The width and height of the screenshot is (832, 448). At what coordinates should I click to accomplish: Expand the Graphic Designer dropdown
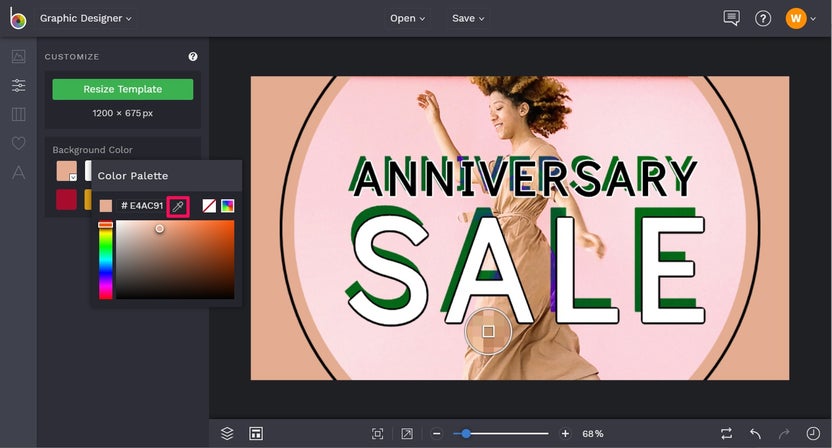86,18
